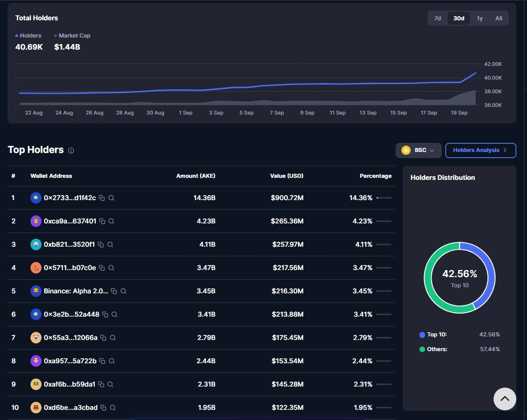The width and height of the screenshot is (527, 420).
Task: Copy the Binance: Alpha 2.0 address
Action: 114,291
